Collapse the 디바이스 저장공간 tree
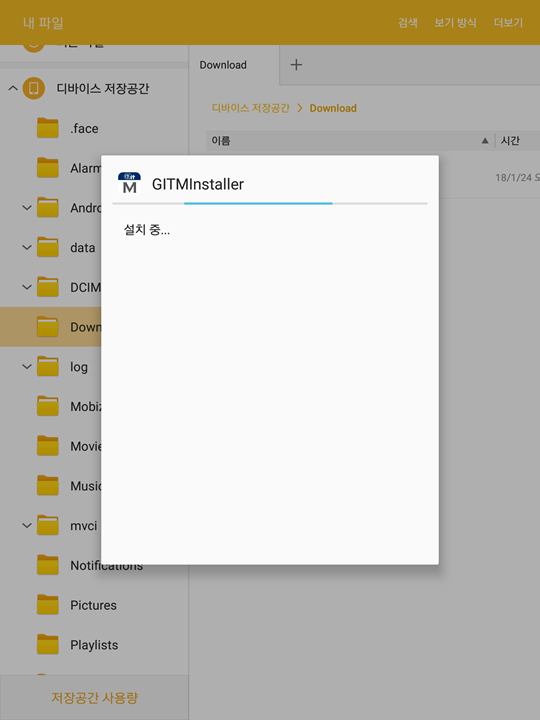 pyautogui.click(x=13, y=88)
